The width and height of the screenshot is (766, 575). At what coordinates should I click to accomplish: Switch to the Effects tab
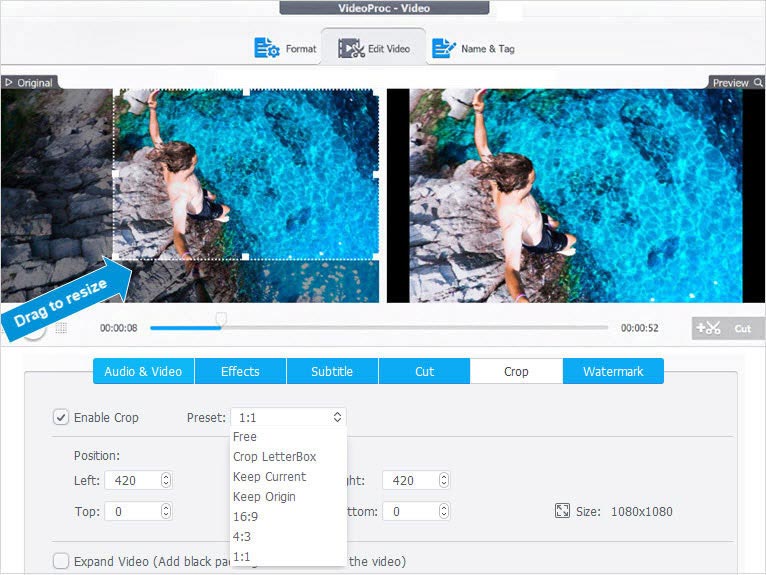(240, 371)
